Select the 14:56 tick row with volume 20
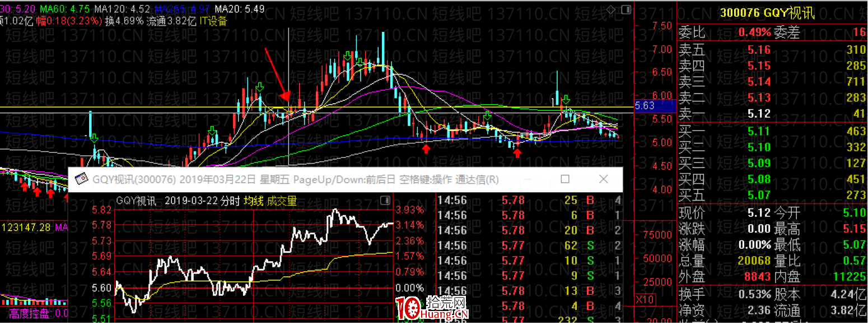 click(529, 230)
